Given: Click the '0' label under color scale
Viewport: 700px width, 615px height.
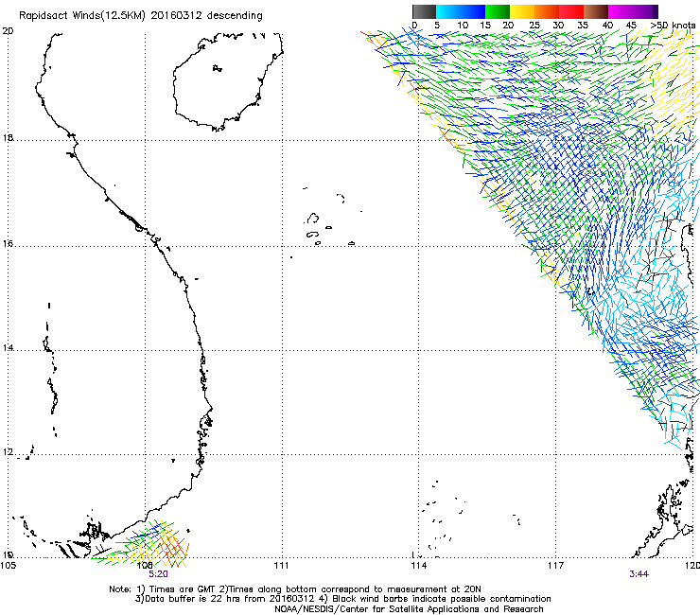Looking at the screenshot, I should click(414, 26).
